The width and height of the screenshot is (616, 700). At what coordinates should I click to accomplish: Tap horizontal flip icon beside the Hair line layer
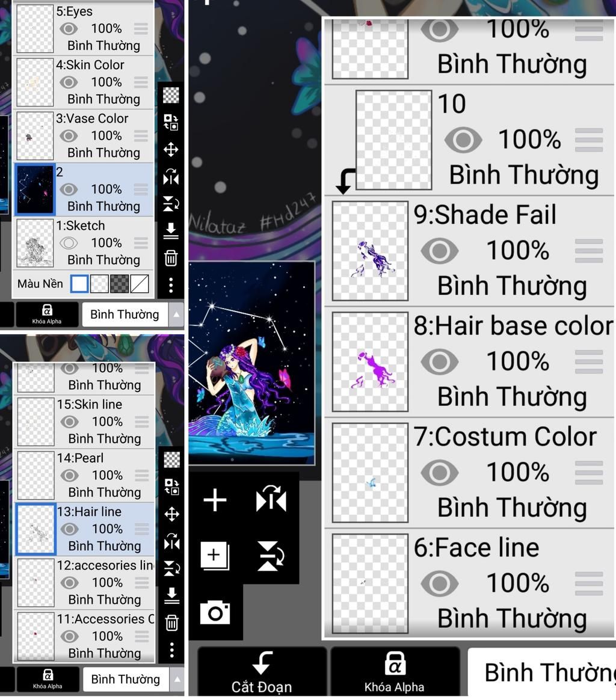(x=171, y=541)
